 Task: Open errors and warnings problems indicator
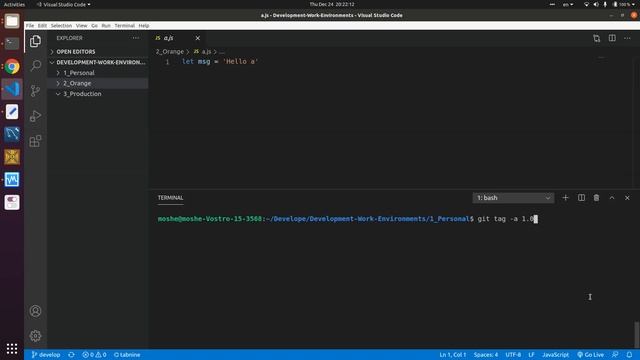tap(94, 355)
